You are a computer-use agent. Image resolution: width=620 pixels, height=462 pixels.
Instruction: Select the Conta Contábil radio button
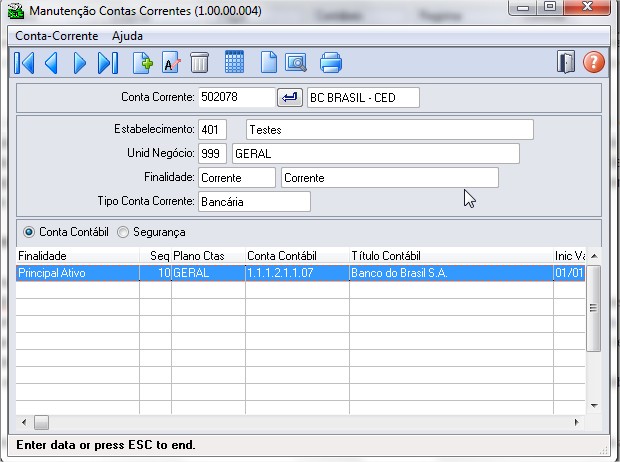28,232
